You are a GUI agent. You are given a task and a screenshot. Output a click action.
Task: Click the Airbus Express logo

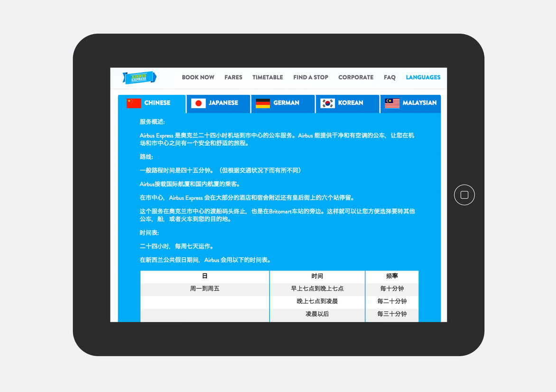pos(139,77)
